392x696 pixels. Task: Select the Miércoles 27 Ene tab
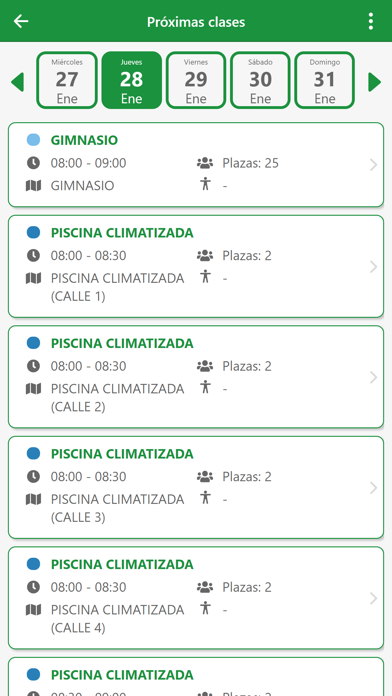tap(67, 80)
